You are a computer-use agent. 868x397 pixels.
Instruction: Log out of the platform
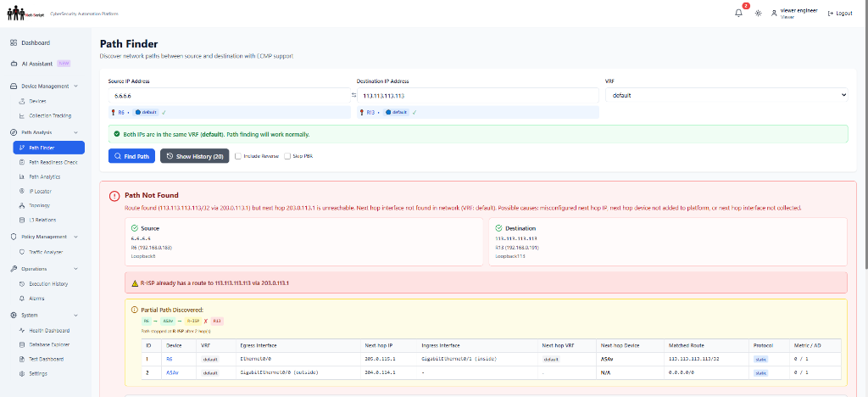pyautogui.click(x=840, y=14)
